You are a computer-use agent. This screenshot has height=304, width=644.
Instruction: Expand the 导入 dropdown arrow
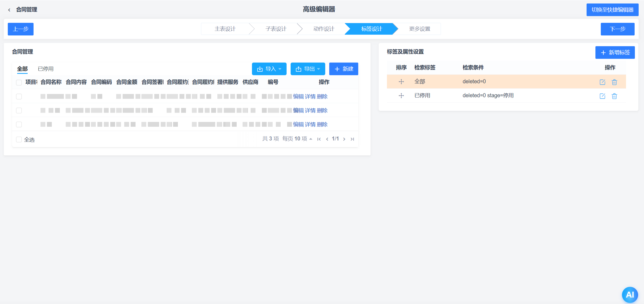(x=280, y=69)
